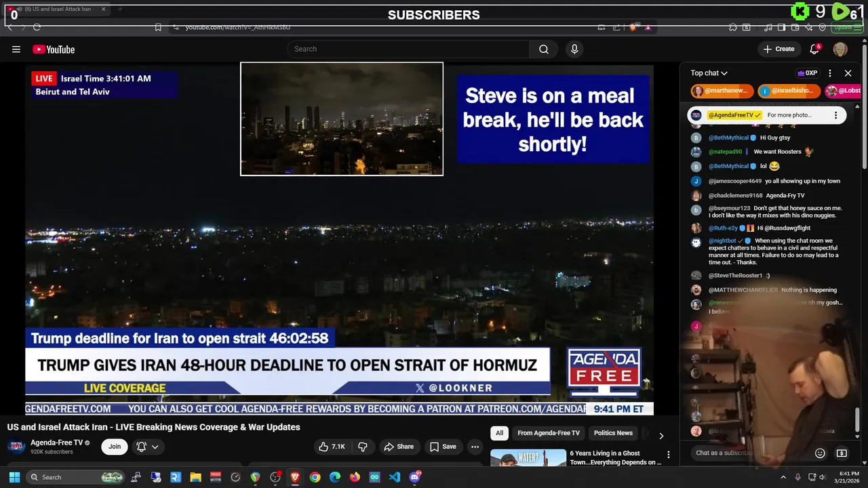868x488 pixels.
Task: Close the live chat panel
Action: click(848, 73)
